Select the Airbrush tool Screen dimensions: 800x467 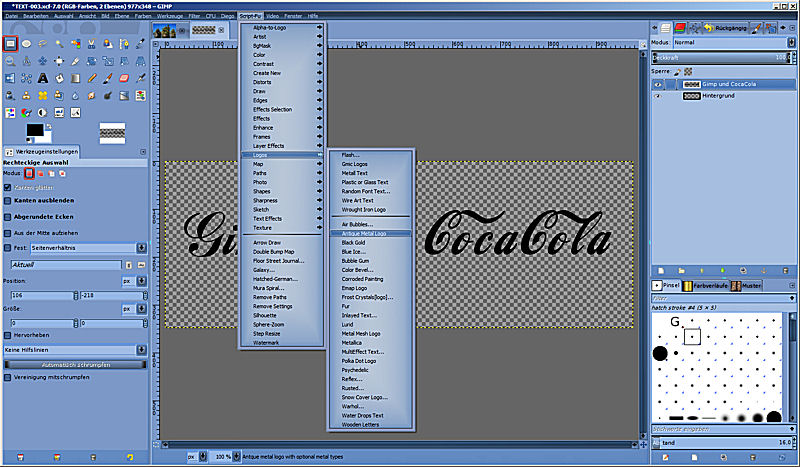[141, 78]
